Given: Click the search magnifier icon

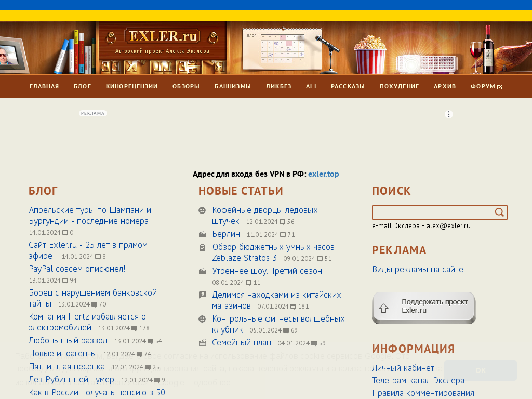Looking at the screenshot, I should tap(499, 212).
